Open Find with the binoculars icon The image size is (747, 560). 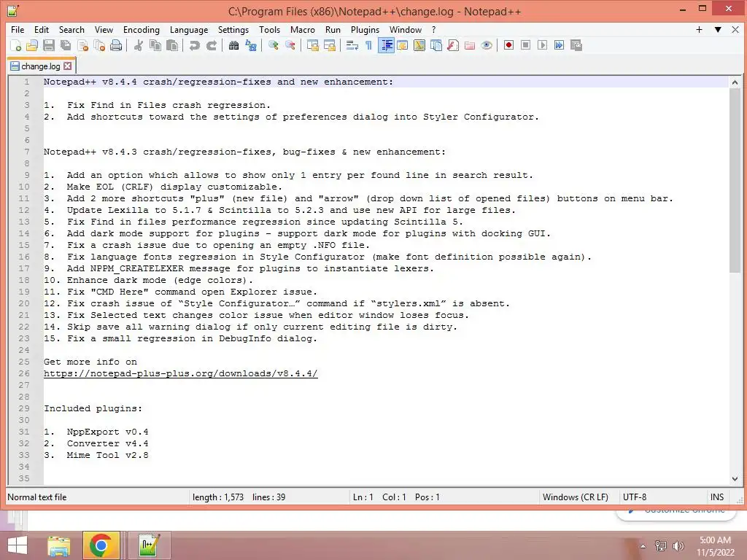click(233, 45)
